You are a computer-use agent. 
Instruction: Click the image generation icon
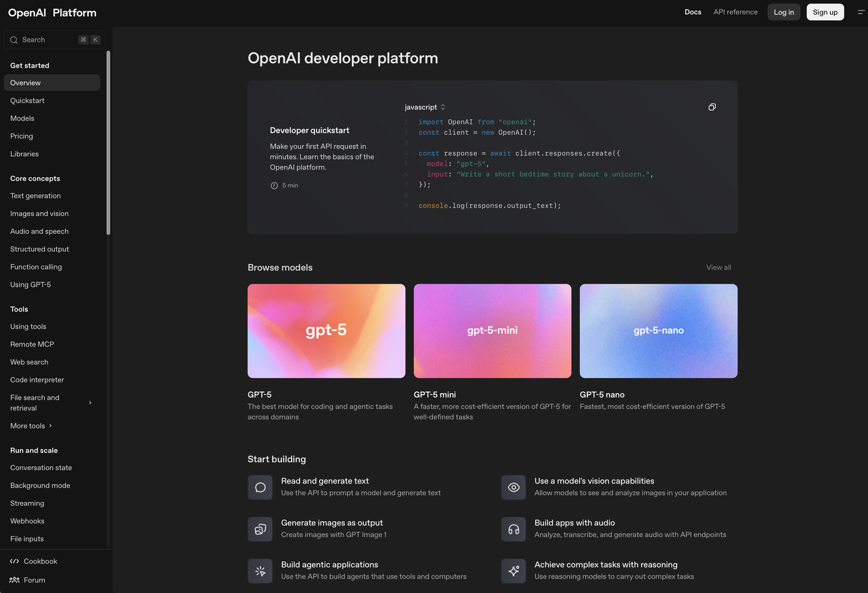coord(260,529)
